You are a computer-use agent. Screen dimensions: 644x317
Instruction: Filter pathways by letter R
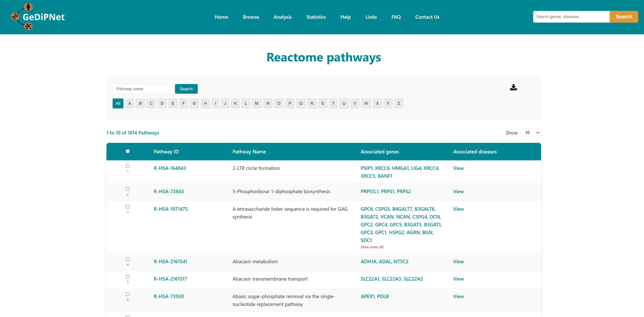point(312,103)
